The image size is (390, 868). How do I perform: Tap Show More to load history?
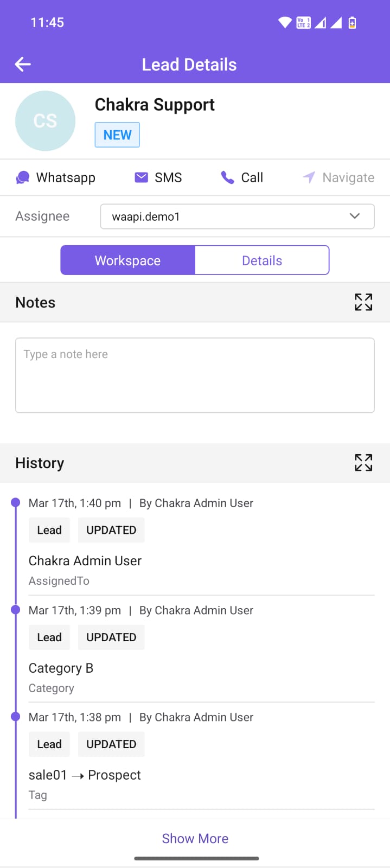(x=195, y=838)
